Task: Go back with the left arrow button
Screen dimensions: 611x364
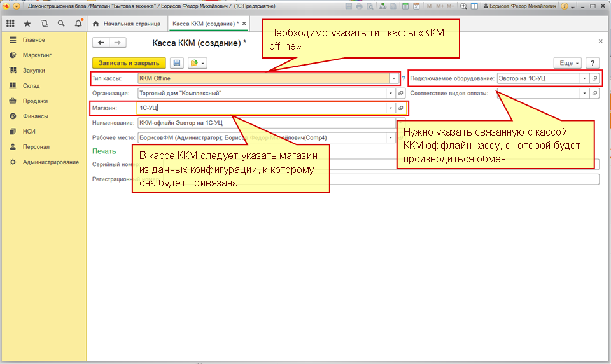Action: point(101,43)
